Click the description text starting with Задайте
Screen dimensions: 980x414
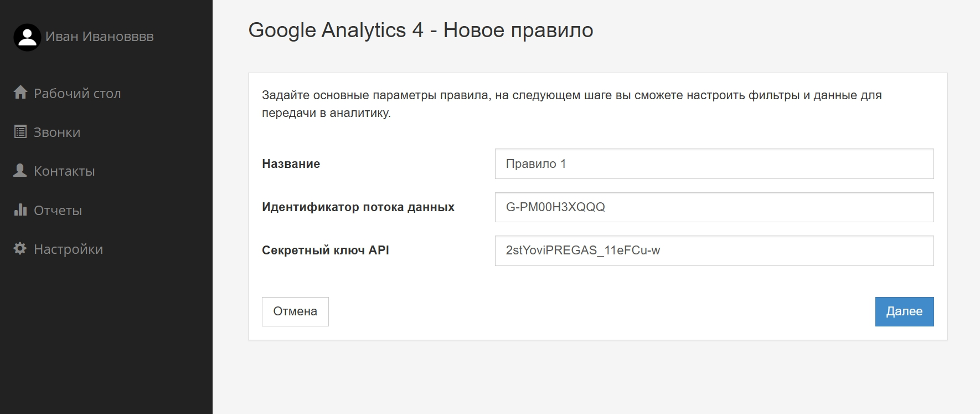(x=572, y=104)
